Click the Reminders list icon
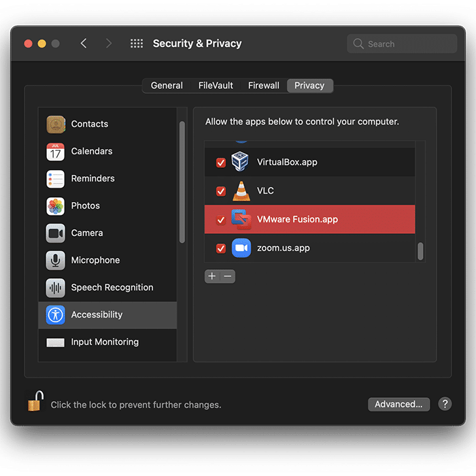Viewport: 476px width, 476px height. (x=56, y=179)
